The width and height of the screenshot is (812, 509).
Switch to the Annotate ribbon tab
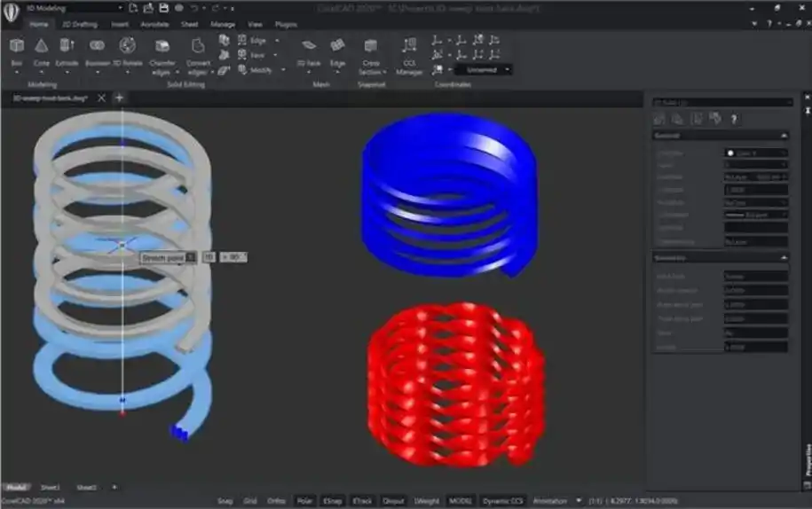tap(154, 25)
